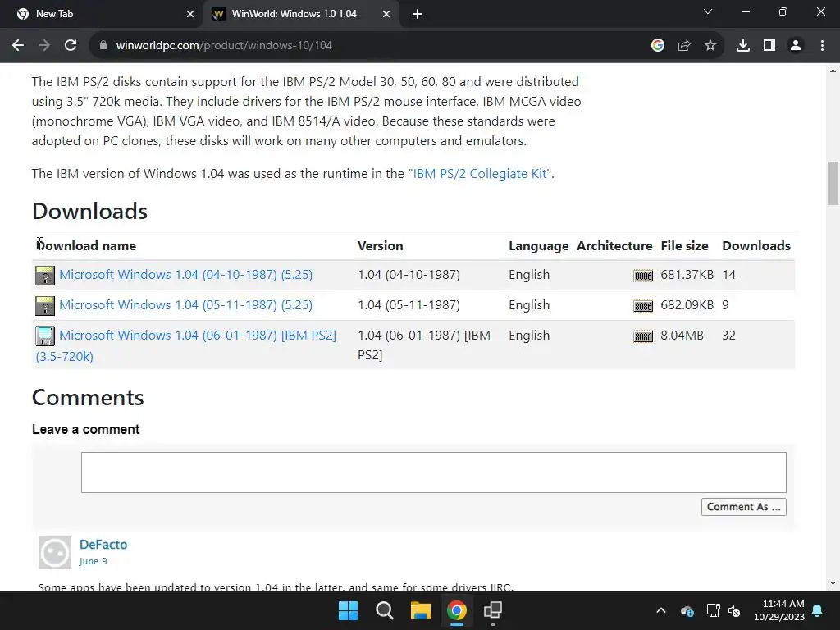Click the File size column header
The height and width of the screenshot is (630, 840).
point(684,246)
